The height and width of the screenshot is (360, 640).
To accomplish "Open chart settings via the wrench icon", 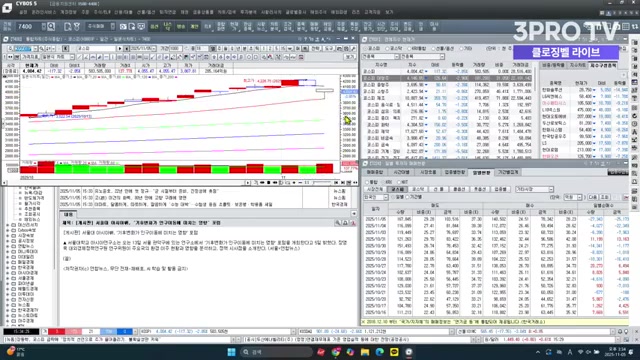I will 353,49.
